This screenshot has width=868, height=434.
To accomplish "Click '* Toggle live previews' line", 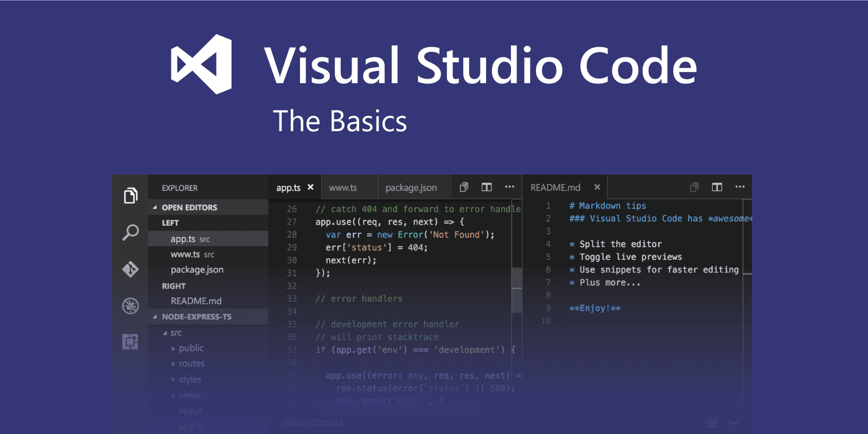I will coord(626,257).
